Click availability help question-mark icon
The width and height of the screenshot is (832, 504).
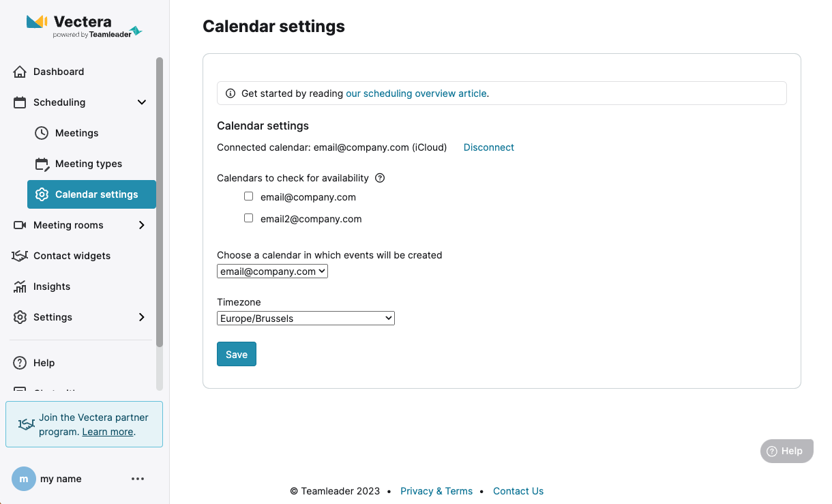pos(381,178)
